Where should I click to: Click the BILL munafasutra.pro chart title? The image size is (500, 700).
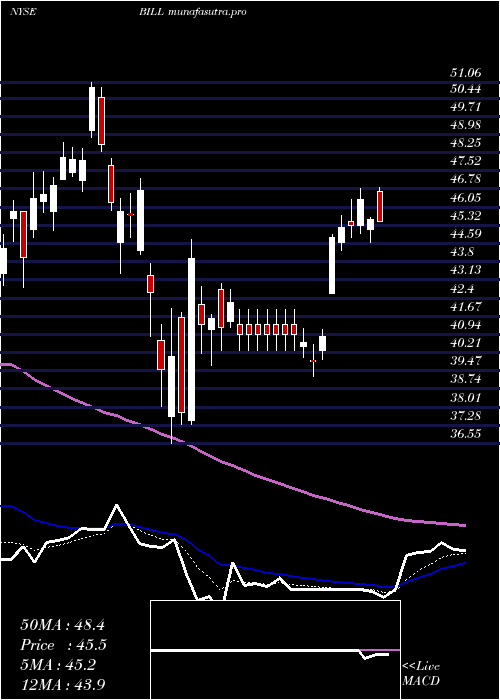(x=192, y=12)
